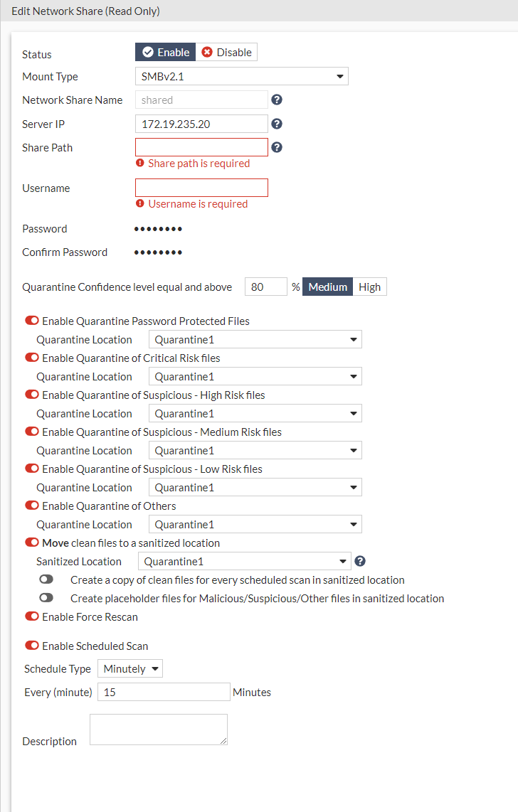This screenshot has width=518, height=812.
Task: Click the Description text area
Action: pyautogui.click(x=158, y=730)
